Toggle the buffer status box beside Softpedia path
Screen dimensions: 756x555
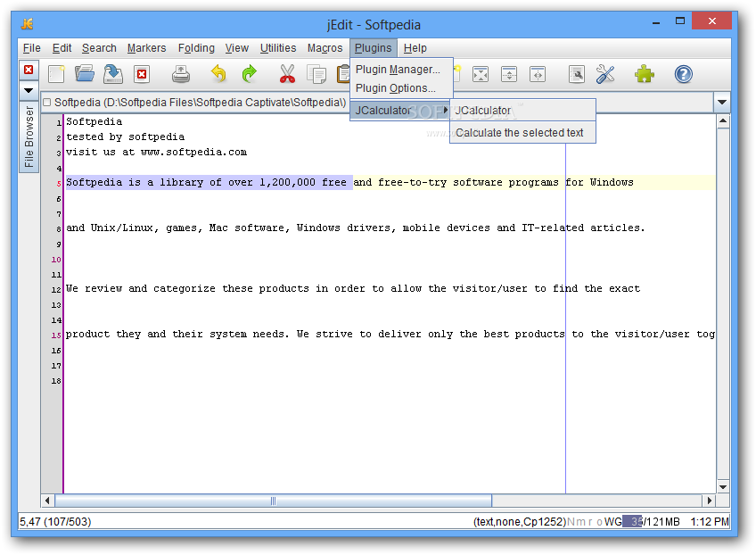[46, 103]
